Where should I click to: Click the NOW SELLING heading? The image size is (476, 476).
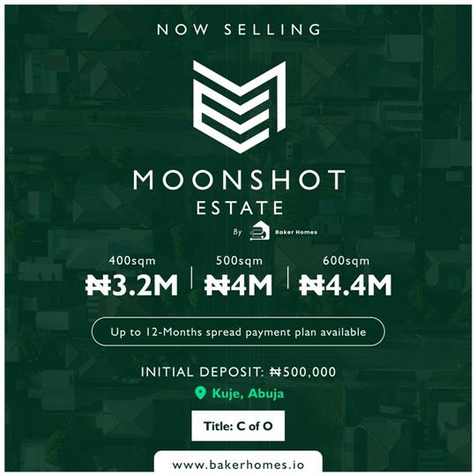click(x=239, y=29)
